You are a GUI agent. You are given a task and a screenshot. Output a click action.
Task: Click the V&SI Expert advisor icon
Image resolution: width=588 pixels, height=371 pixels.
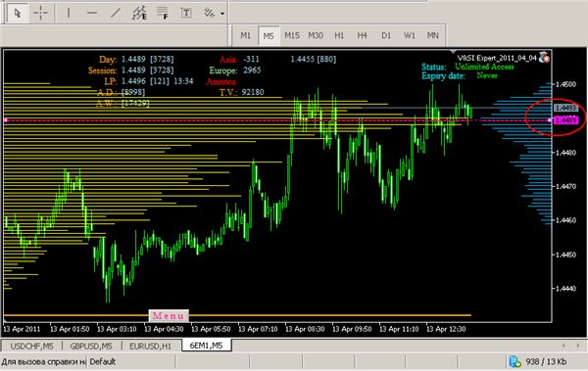tap(544, 58)
